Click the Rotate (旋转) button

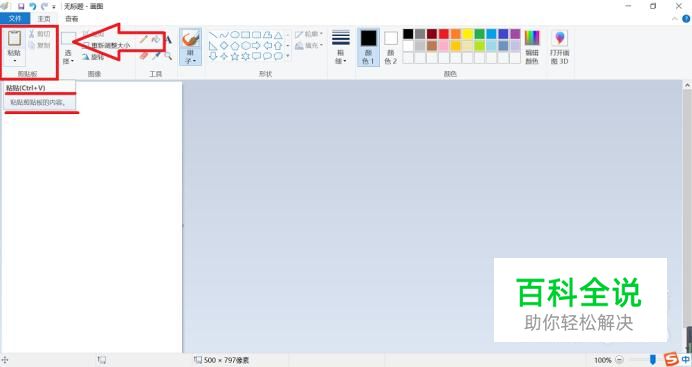coord(93,57)
